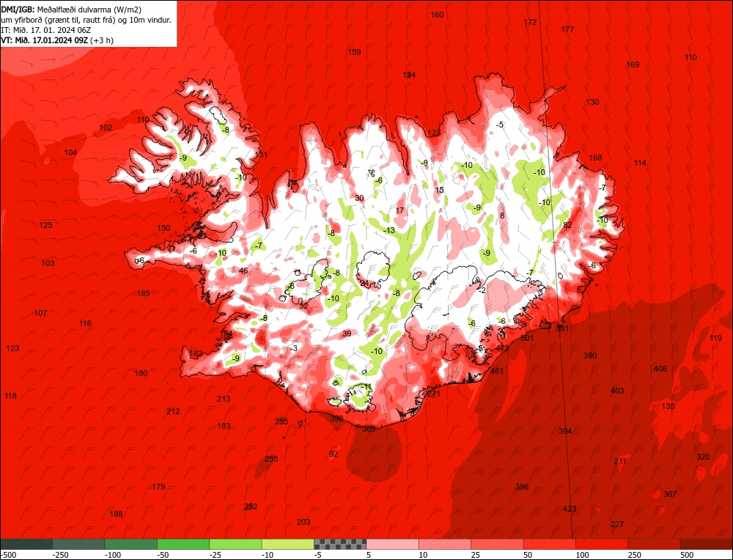Click the map value 150

[163, 228]
